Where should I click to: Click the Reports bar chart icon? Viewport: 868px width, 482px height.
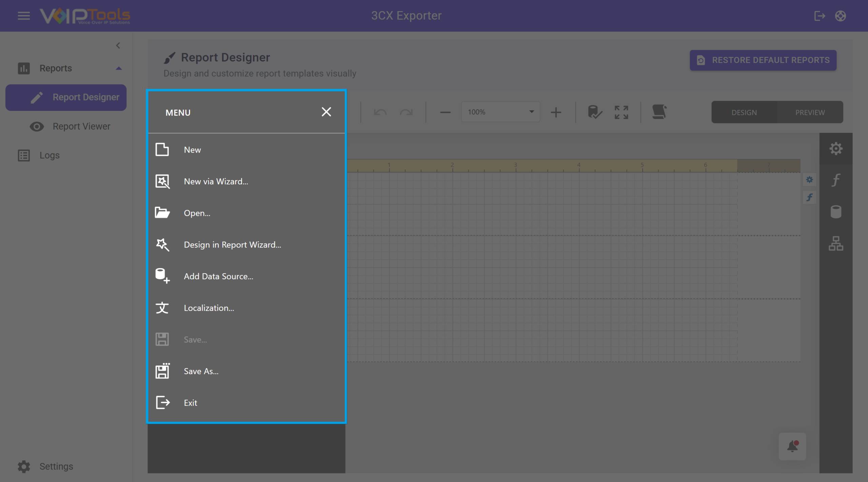(24, 68)
